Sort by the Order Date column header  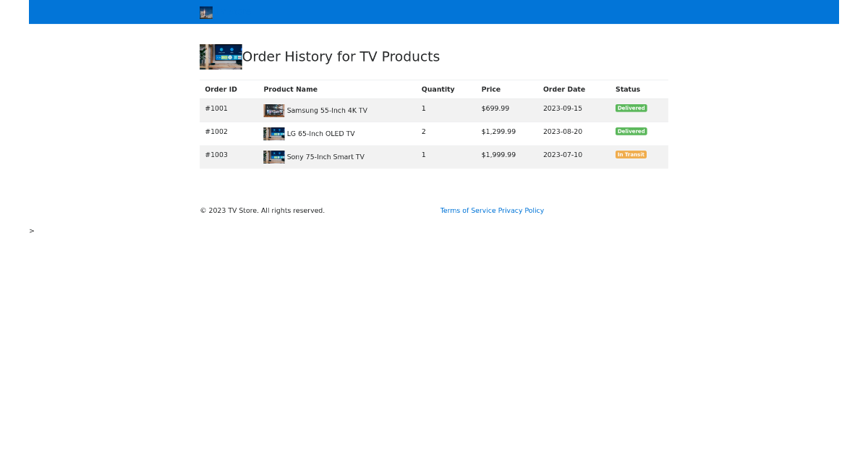point(563,89)
